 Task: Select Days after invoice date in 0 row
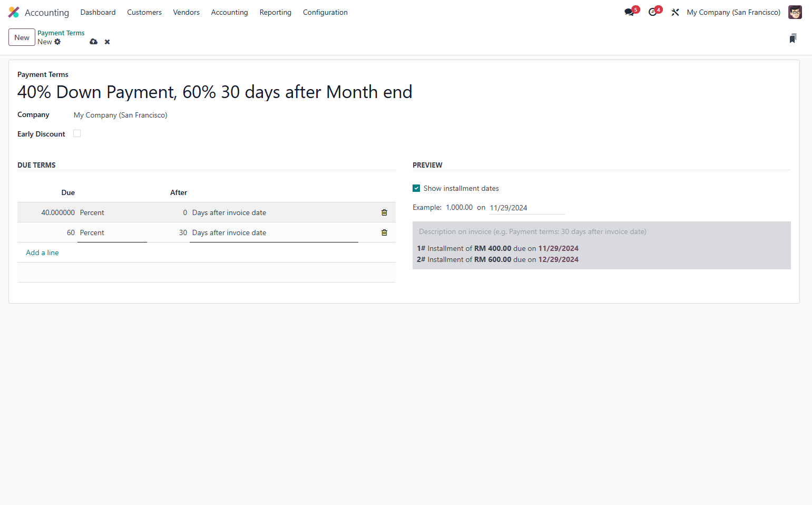click(x=229, y=212)
